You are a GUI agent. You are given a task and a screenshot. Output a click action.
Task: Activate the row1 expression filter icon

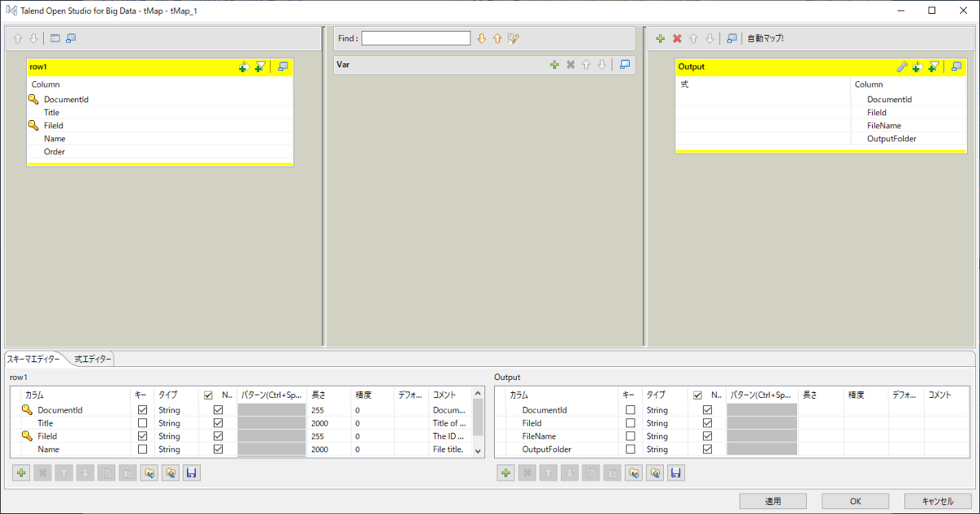point(260,67)
